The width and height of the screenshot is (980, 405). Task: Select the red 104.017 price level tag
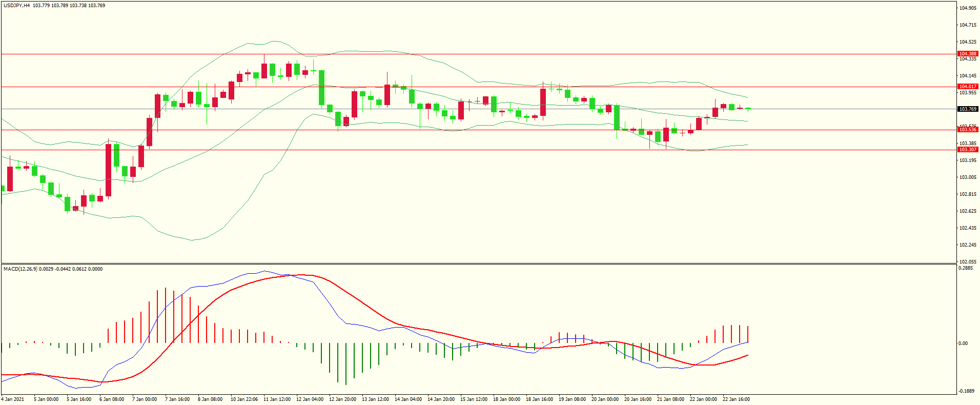pyautogui.click(x=968, y=87)
